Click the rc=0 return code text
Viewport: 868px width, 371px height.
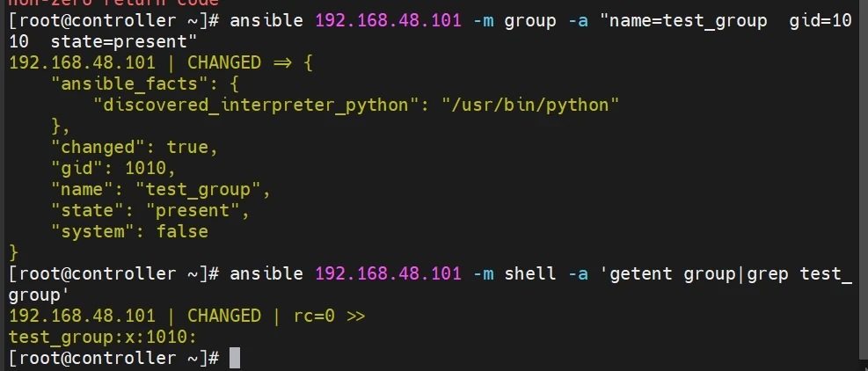click(314, 316)
